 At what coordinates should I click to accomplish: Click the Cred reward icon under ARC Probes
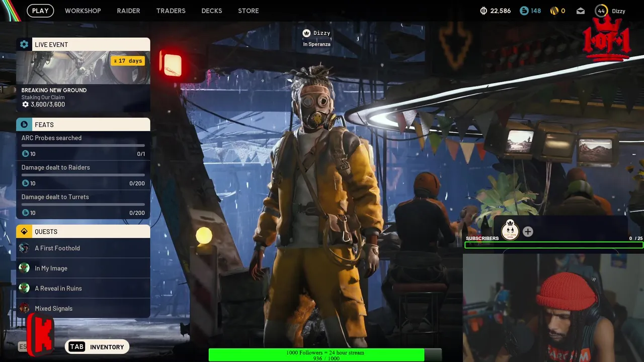[x=26, y=154]
